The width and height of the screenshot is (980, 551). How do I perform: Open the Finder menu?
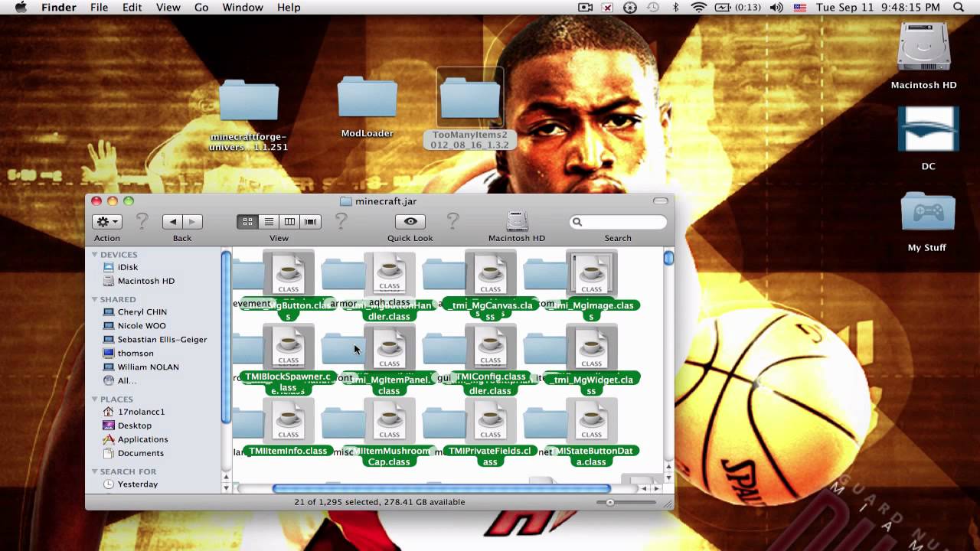coord(58,7)
